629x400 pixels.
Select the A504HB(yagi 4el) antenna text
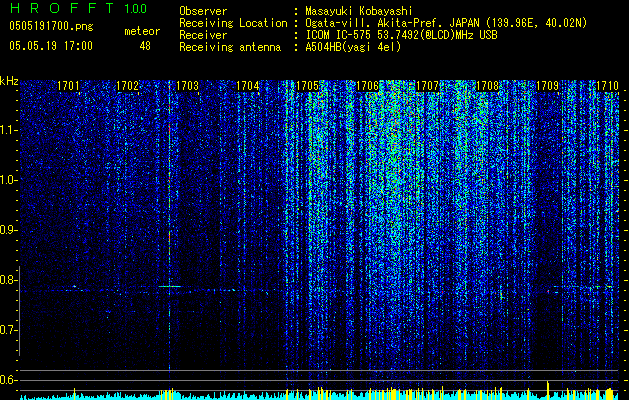pyautogui.click(x=353, y=47)
